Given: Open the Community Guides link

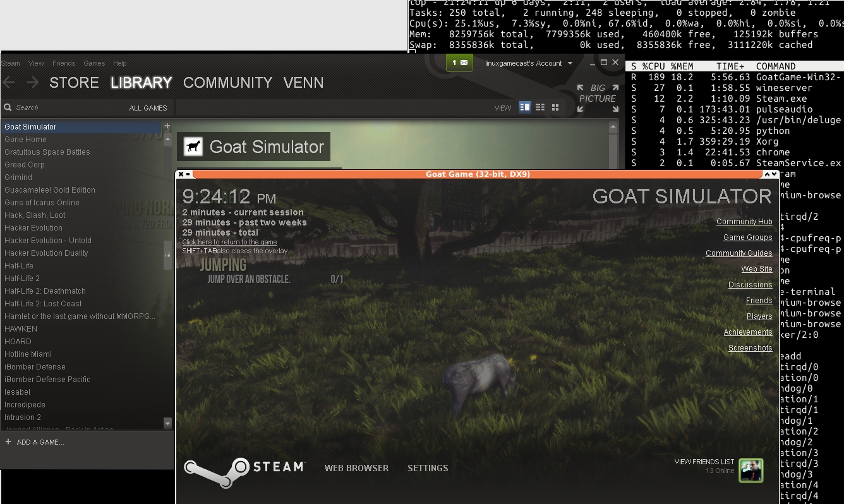Looking at the screenshot, I should click(x=739, y=253).
